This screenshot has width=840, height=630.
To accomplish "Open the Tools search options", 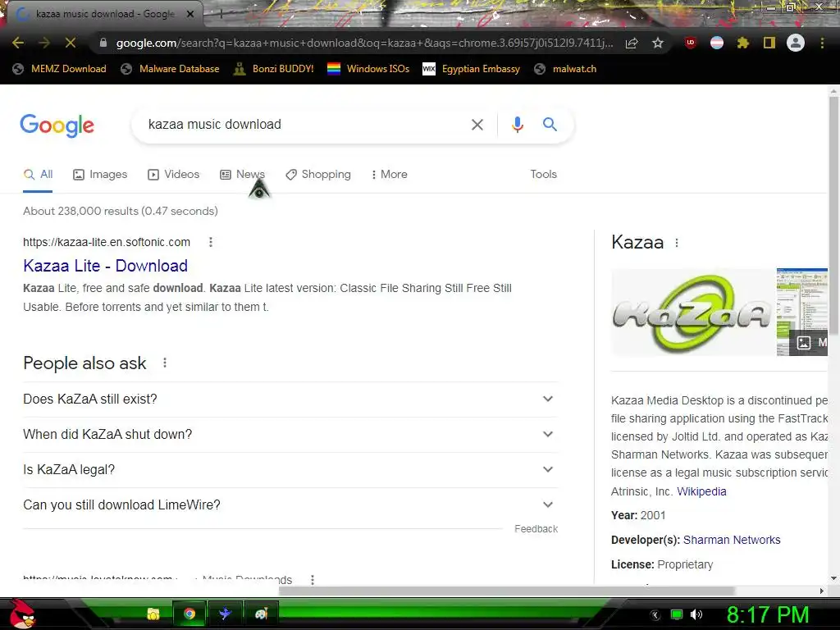I will [543, 174].
